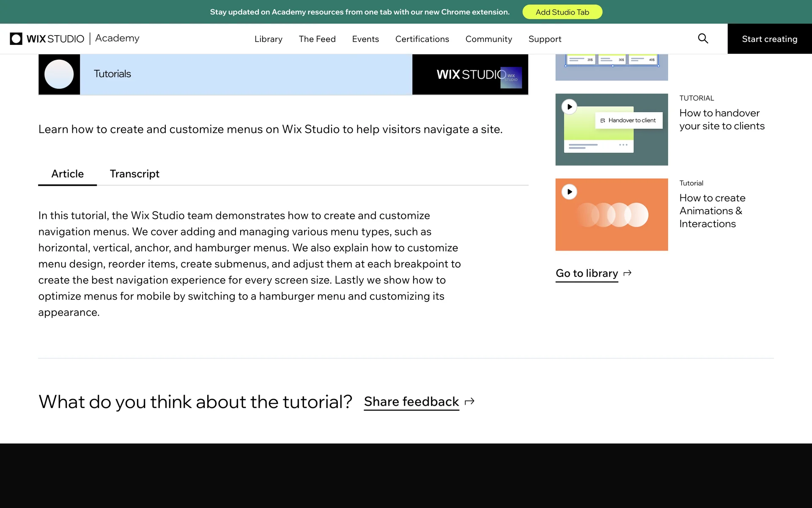Open the Community nav link
Image resolution: width=812 pixels, height=508 pixels.
point(488,39)
